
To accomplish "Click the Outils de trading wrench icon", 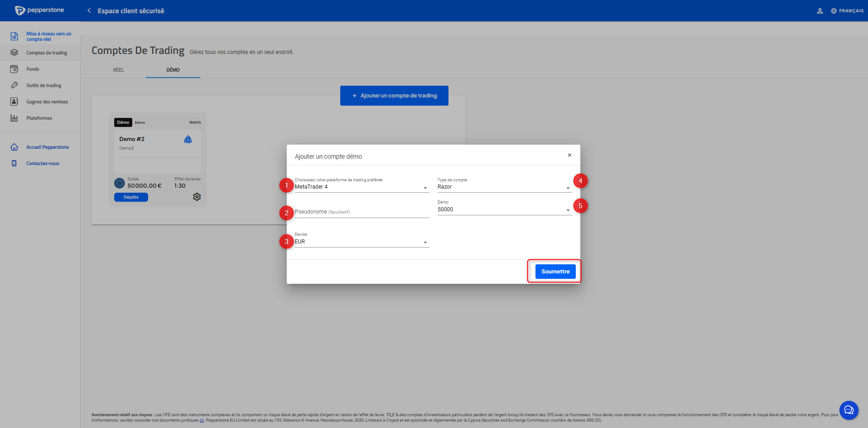I will pyautogui.click(x=14, y=85).
